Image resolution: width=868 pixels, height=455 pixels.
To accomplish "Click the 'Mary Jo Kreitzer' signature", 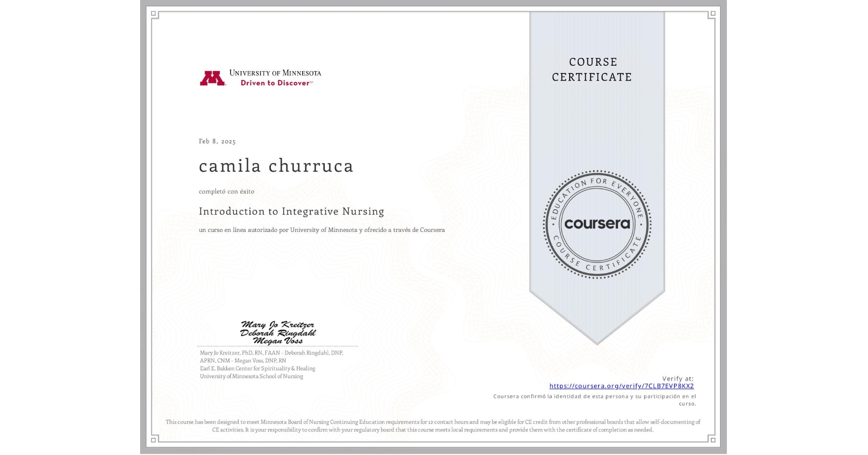I will click(x=278, y=325).
